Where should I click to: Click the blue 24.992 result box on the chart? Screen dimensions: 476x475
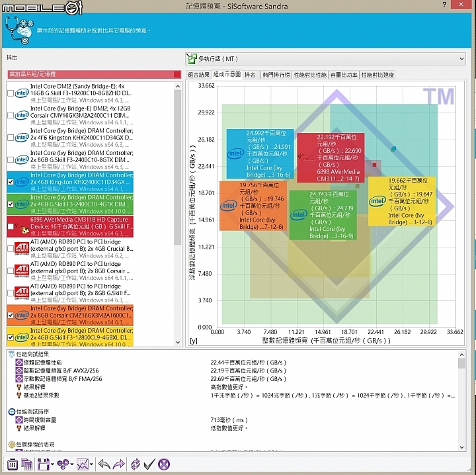click(260, 153)
